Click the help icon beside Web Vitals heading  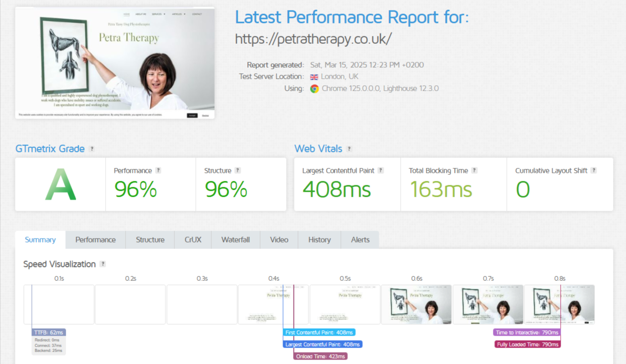pyautogui.click(x=349, y=149)
